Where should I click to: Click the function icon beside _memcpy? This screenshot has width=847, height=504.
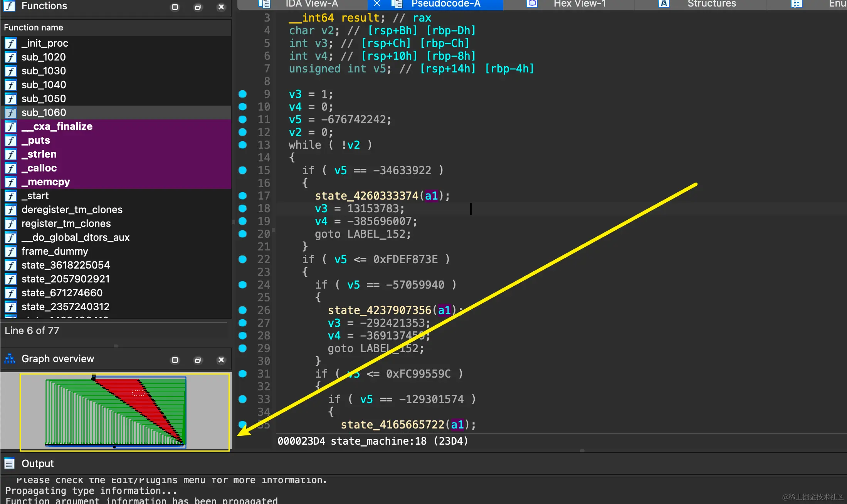(x=11, y=182)
